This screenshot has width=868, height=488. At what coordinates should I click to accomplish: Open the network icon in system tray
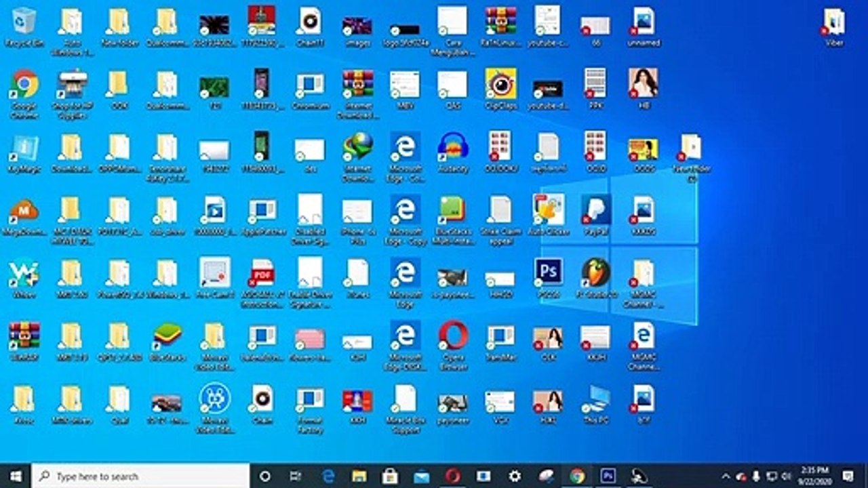(x=772, y=476)
